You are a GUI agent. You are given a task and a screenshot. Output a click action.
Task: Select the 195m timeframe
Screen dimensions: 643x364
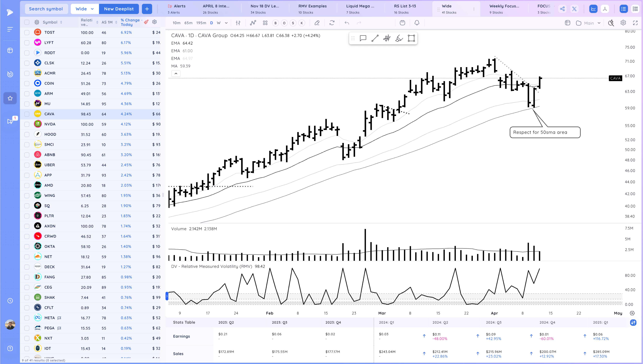201,23
